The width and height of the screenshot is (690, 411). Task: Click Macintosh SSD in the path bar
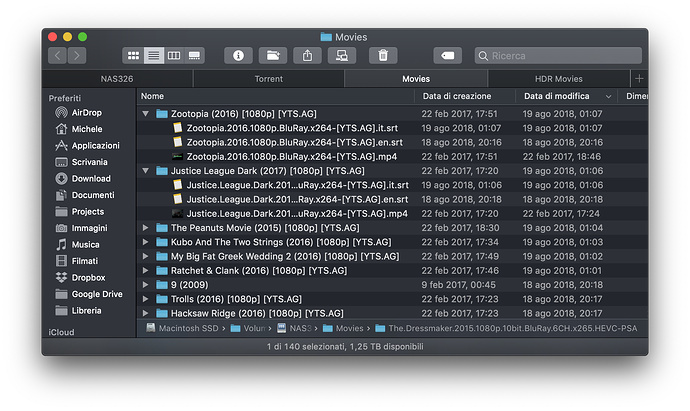[183, 328]
